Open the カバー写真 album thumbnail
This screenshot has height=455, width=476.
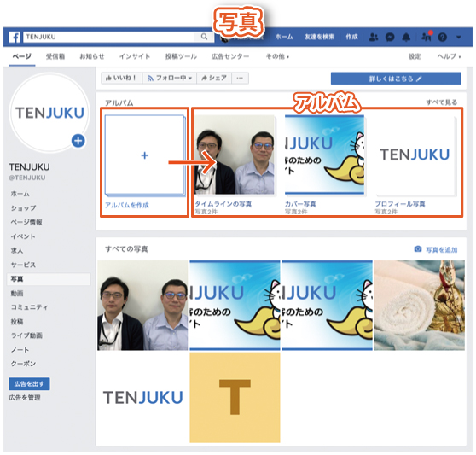click(x=324, y=155)
